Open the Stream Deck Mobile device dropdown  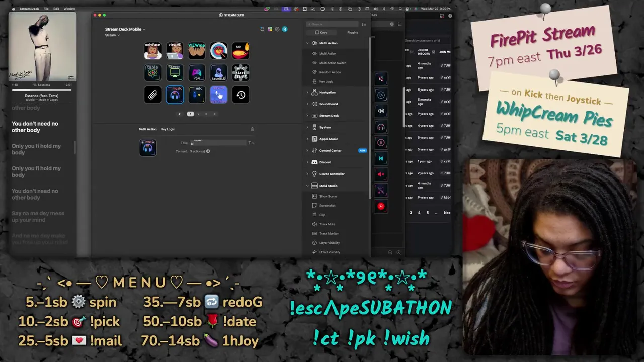pyautogui.click(x=125, y=29)
